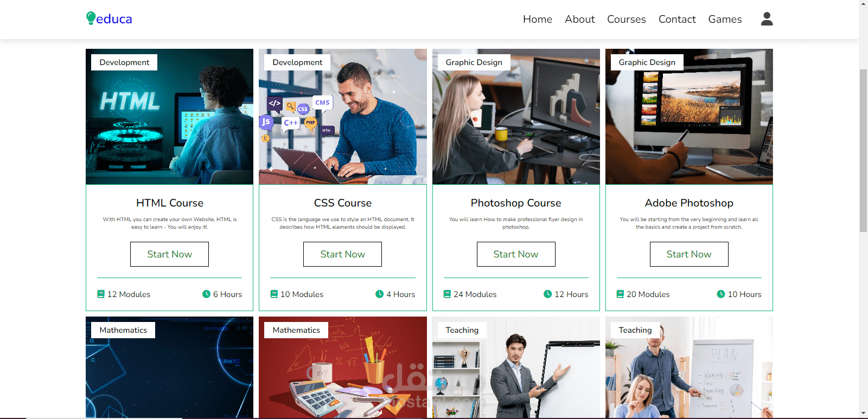
Task: Click the educa lightbulb logo
Action: pyautogui.click(x=109, y=19)
